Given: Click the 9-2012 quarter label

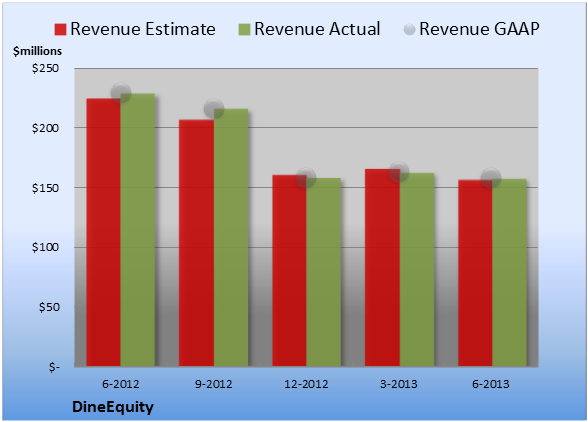Looking at the screenshot, I should [214, 384].
